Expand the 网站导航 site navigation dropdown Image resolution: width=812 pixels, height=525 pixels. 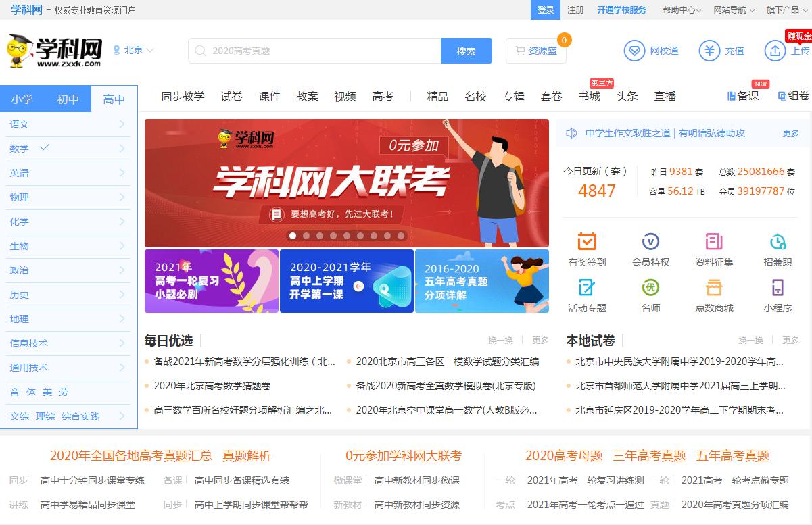[734, 10]
